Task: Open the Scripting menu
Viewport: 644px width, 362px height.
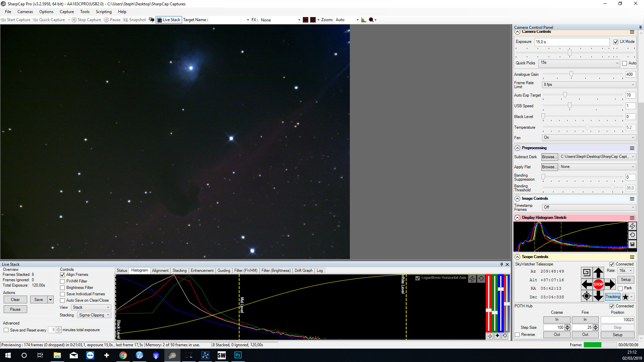Action: 103,12
